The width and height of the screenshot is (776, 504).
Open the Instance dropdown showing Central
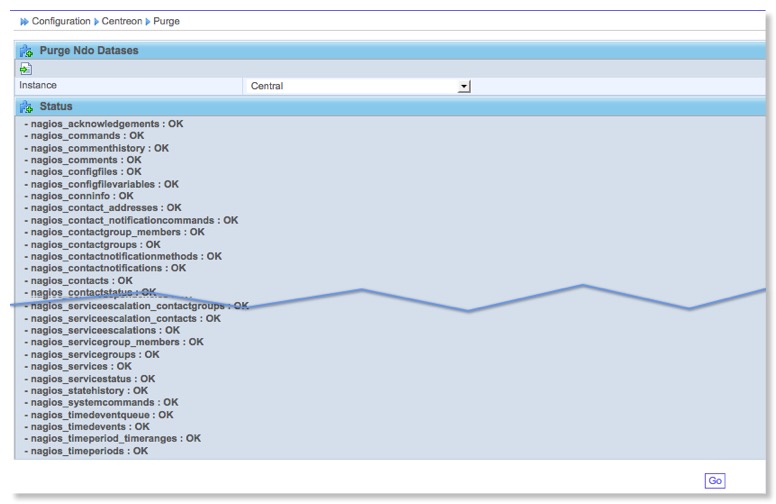click(x=357, y=86)
